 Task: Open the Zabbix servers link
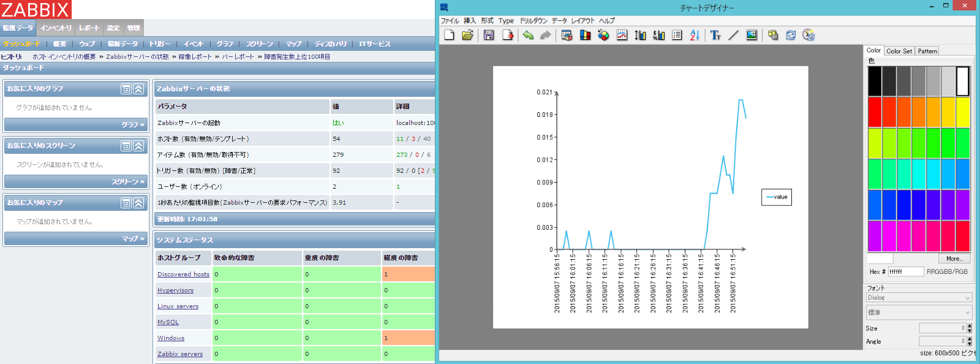pyautogui.click(x=180, y=354)
